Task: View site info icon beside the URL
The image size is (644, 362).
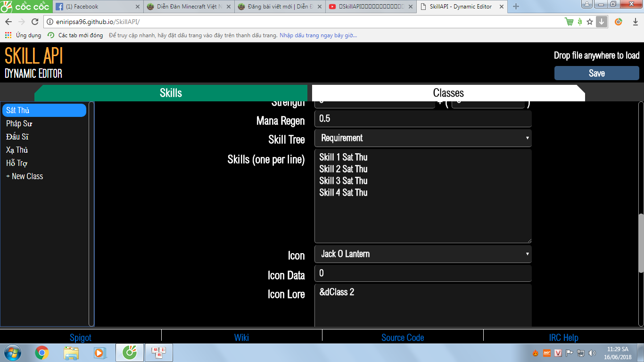Action: click(x=50, y=22)
